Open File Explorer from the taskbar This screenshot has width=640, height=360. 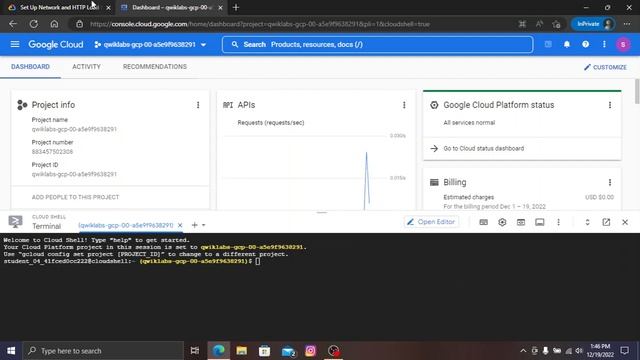click(x=242, y=351)
